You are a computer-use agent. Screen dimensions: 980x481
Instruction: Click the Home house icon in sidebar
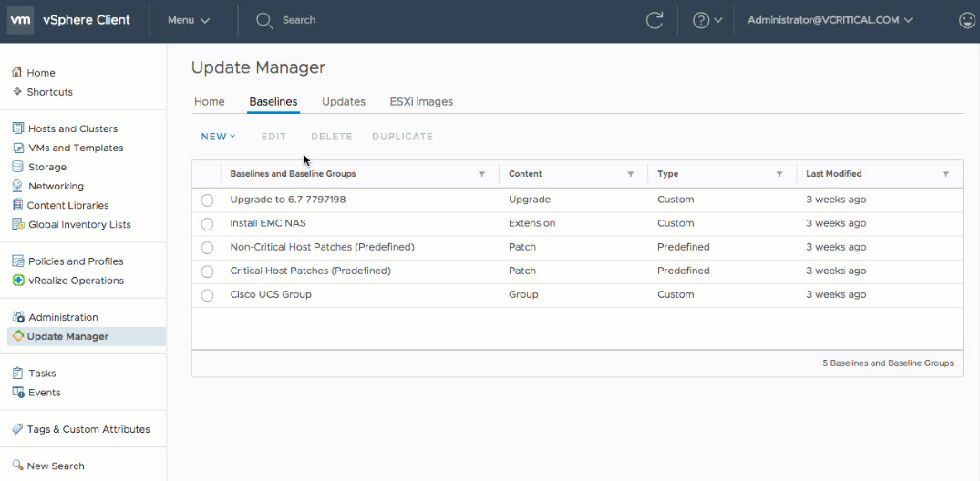click(17, 73)
